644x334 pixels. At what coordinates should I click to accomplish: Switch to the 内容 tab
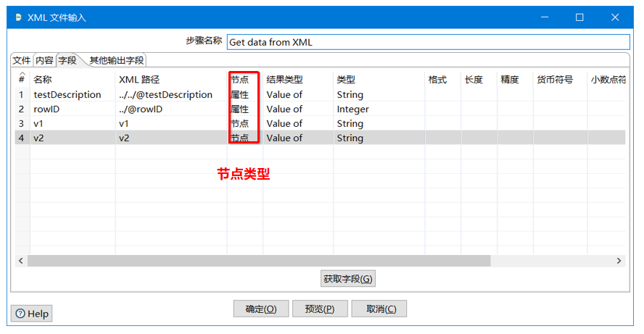[44, 60]
